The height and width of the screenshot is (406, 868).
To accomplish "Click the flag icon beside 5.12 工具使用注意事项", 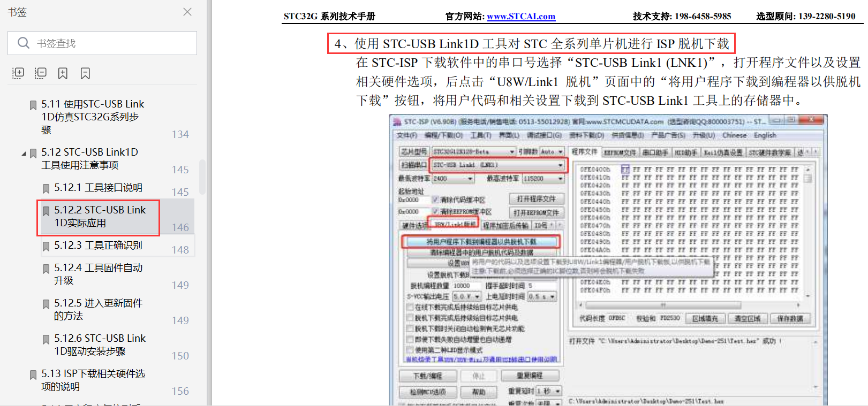I will point(33,154).
